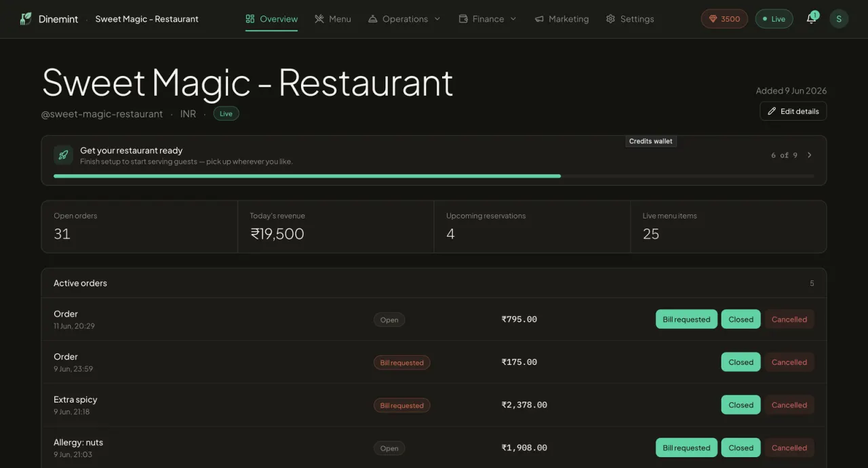Switch to the Menu tab
Image resolution: width=868 pixels, height=468 pixels.
click(333, 19)
